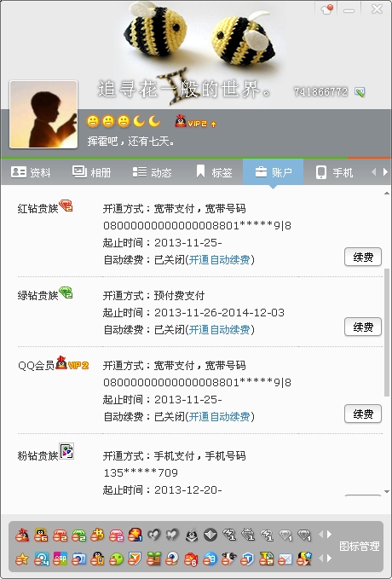The height and width of the screenshot is (579, 392).
Task: Click the green diamond icon in bottom icon tray
Action: (78, 535)
